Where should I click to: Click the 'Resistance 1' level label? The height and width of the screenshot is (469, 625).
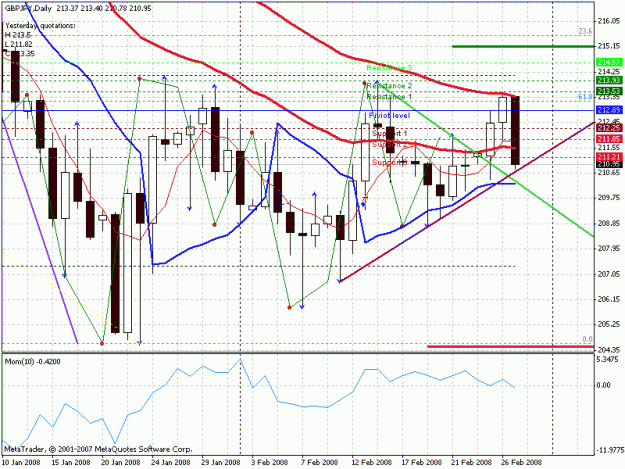coord(389,97)
